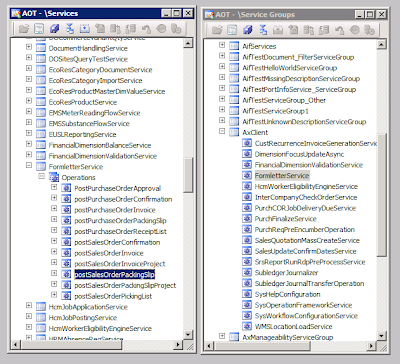
Task: Maximize the AOT Services window
Action: point(177,13)
